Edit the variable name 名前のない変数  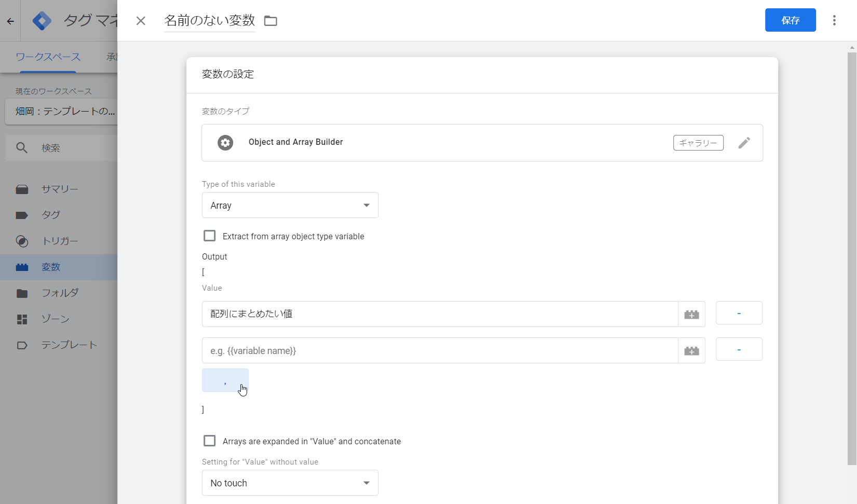(210, 20)
